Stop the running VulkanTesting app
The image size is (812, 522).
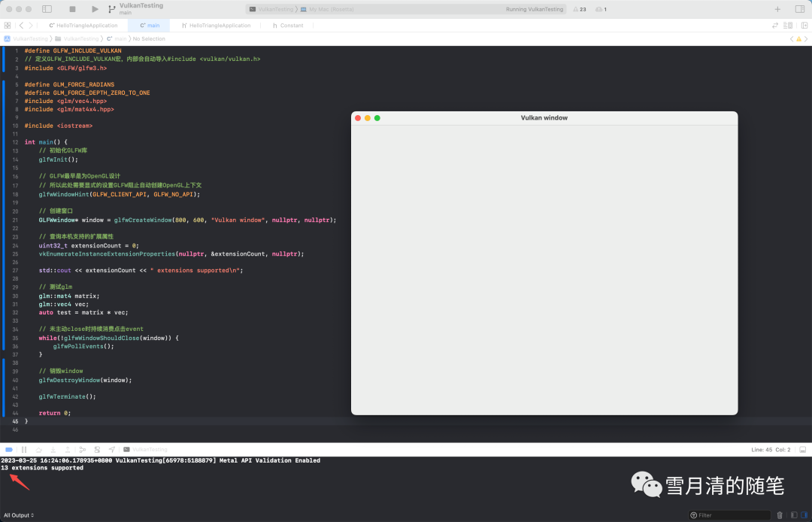[72, 9]
